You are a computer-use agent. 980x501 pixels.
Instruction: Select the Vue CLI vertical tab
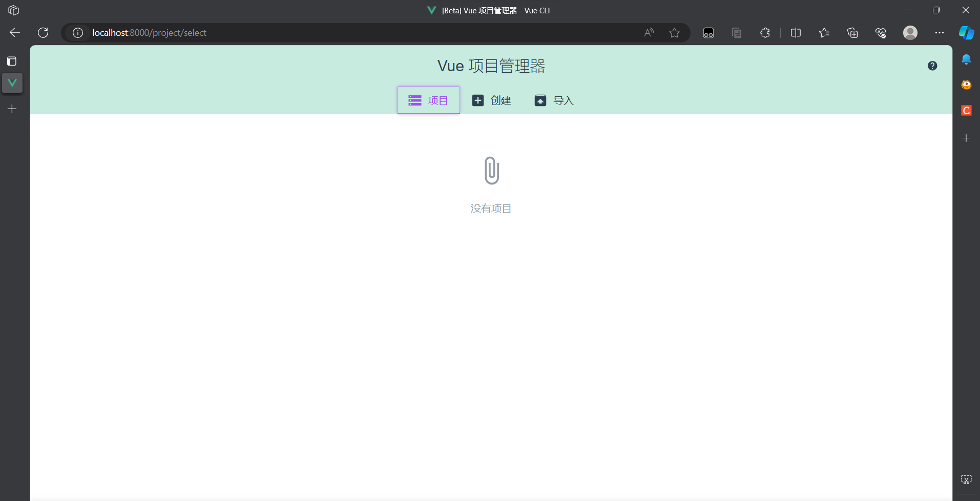pyautogui.click(x=12, y=83)
